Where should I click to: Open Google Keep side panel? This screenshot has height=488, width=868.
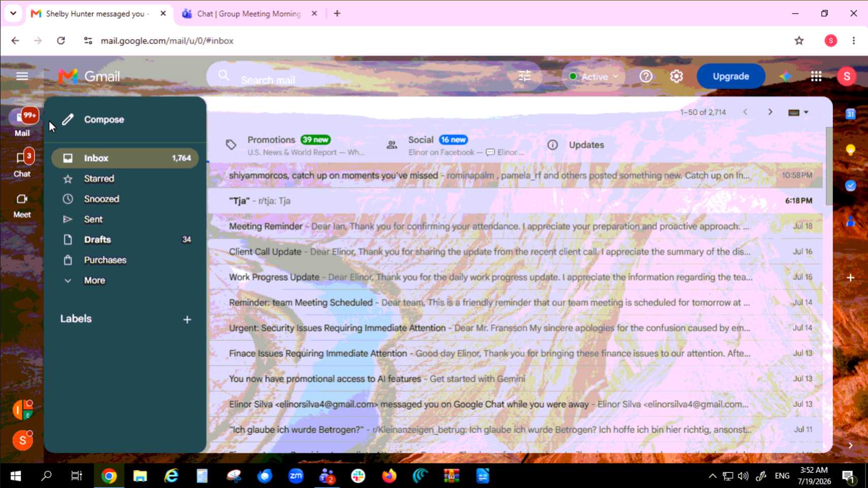(x=850, y=150)
